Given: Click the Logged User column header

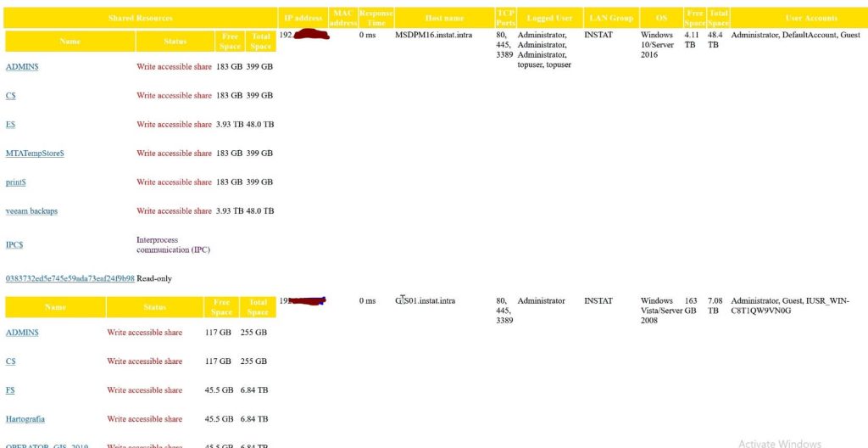Looking at the screenshot, I should tap(548, 18).
